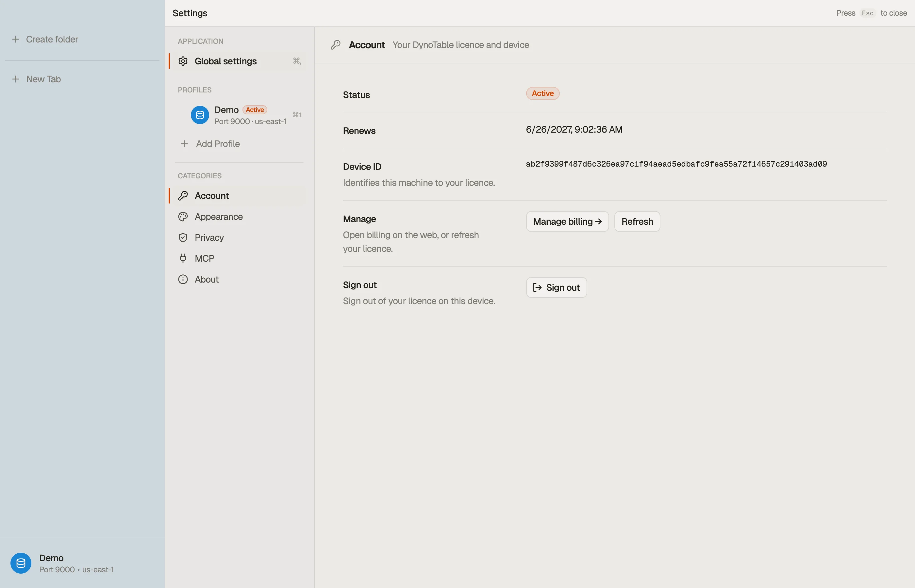Click the 'Port 9000 · us-east-1' profile subtitle
The height and width of the screenshot is (588, 915).
(x=250, y=122)
